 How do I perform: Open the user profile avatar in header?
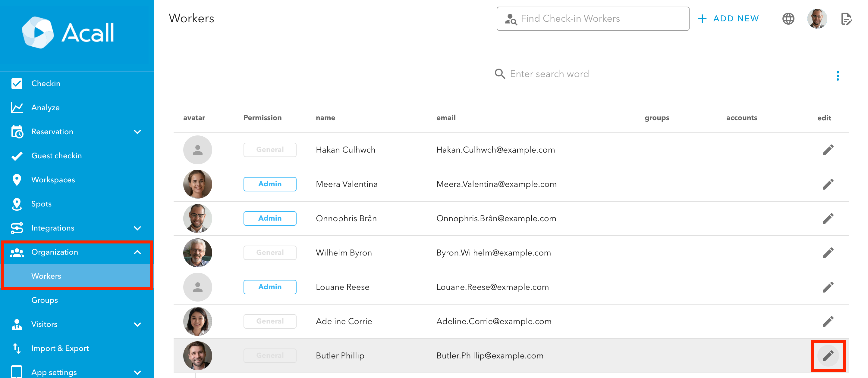(x=817, y=19)
